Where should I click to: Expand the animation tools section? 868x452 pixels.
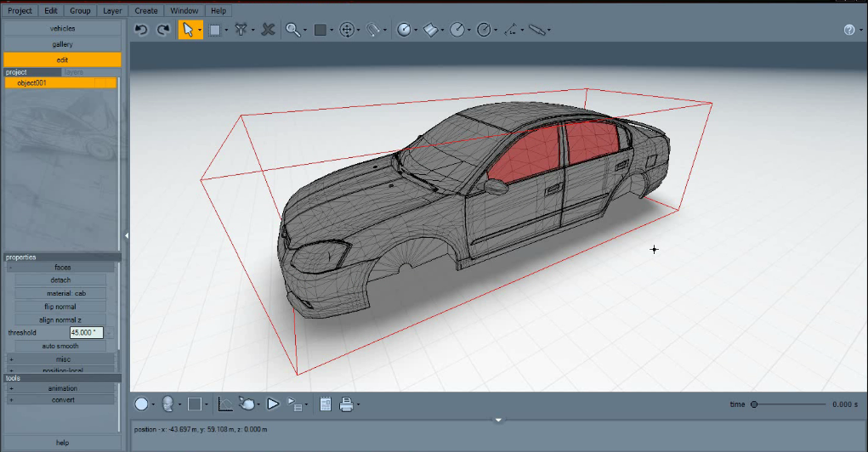coord(11,388)
